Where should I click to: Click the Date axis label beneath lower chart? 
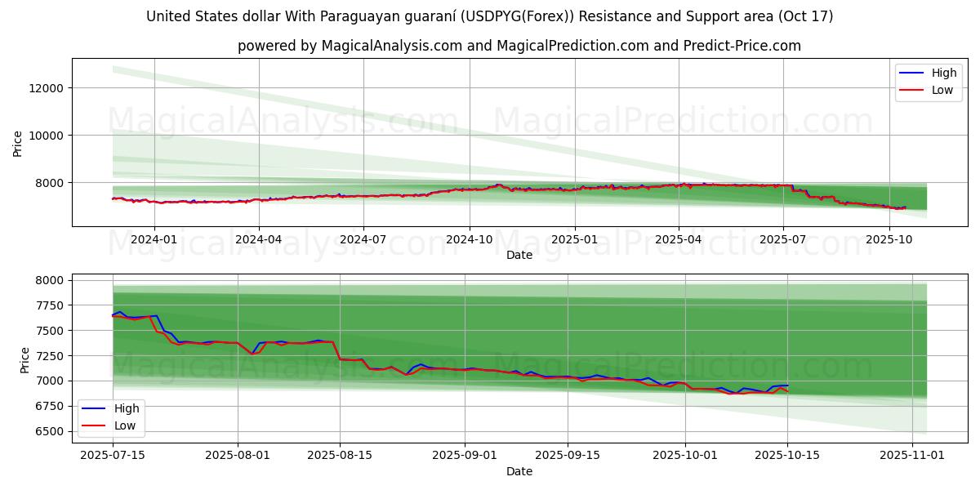pos(519,471)
